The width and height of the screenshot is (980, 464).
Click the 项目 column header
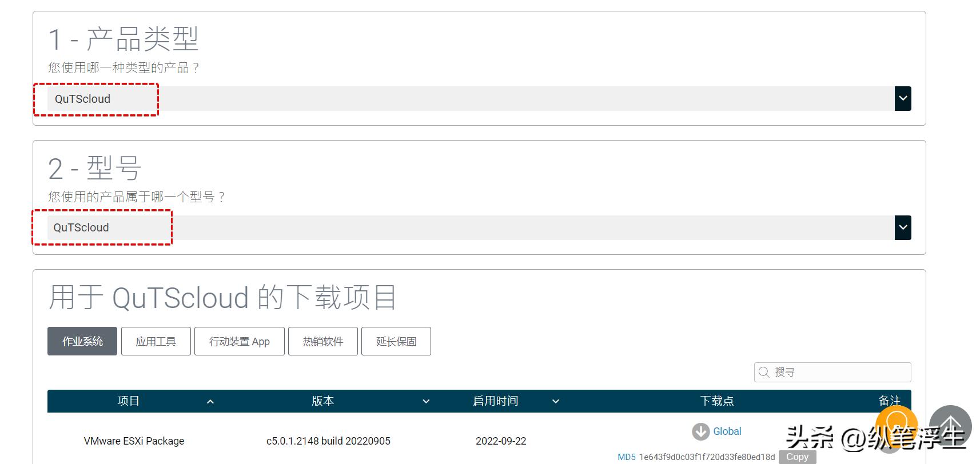(x=129, y=401)
